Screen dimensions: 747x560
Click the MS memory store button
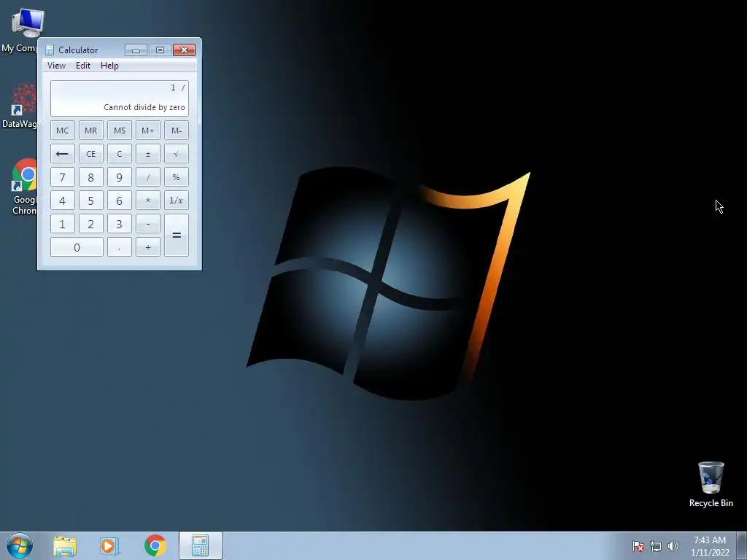pos(120,131)
